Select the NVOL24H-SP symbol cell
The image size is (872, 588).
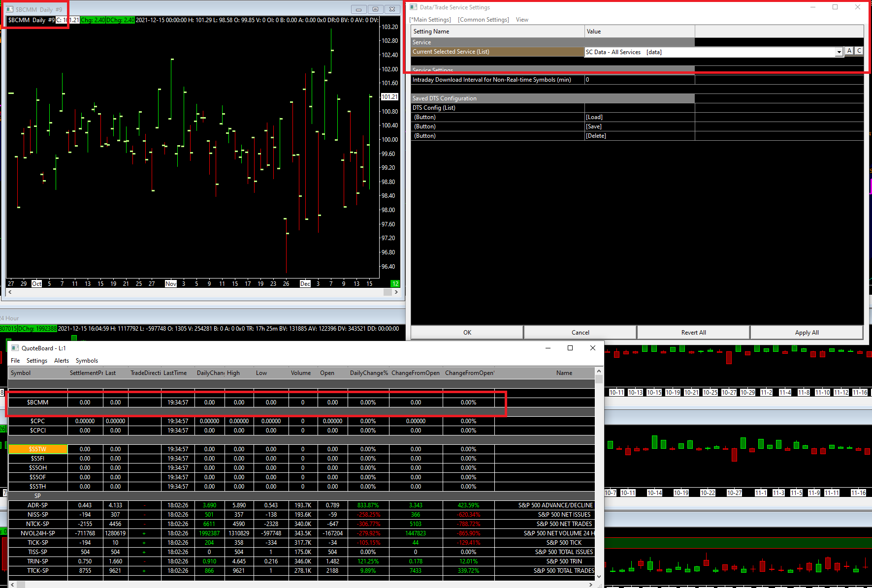pos(38,533)
